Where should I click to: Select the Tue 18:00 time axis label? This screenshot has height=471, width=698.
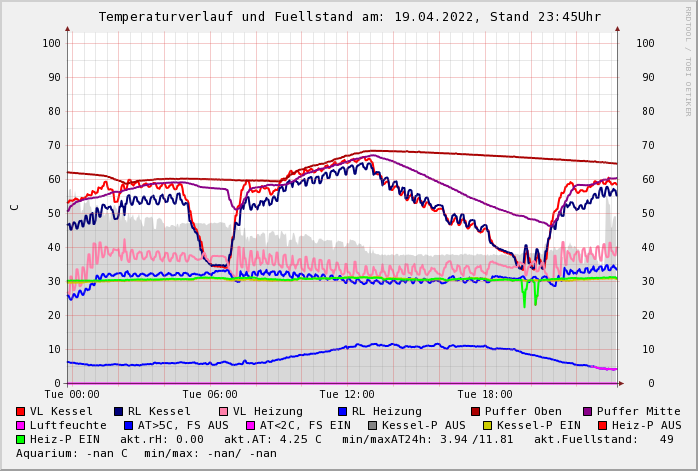485,394
